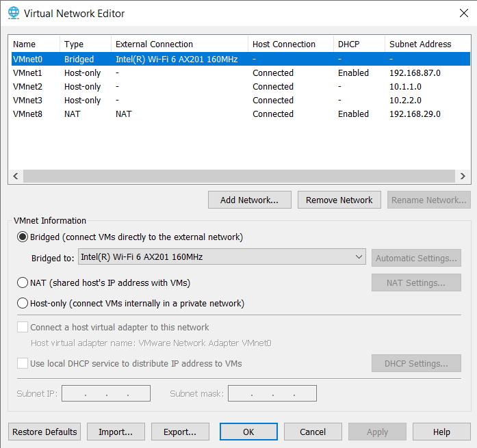Viewport: 477px width, 448px height.
Task: Open DHCP Settings
Action: pyautogui.click(x=416, y=363)
